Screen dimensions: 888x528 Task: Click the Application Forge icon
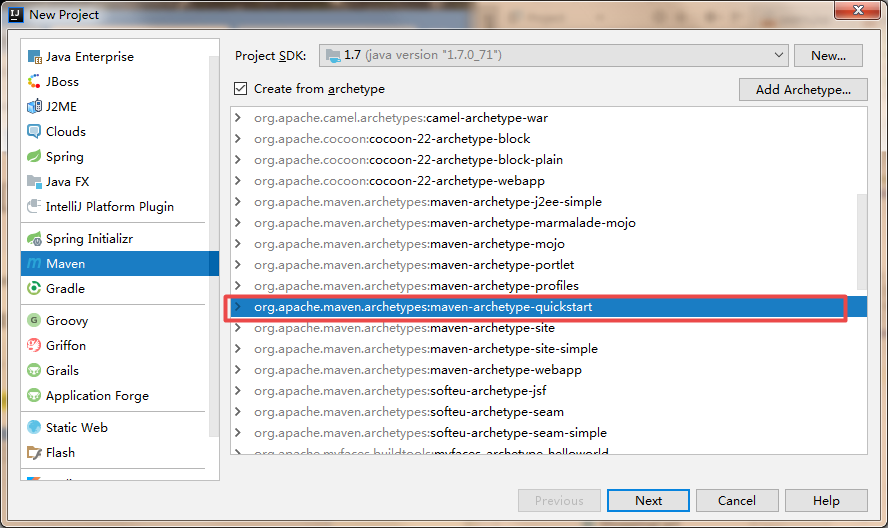(x=35, y=395)
